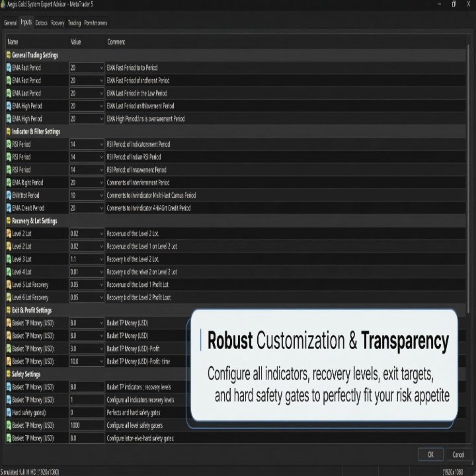This screenshot has width=476, height=476.
Task: Click comment 'Perfects and hard safety gates'
Action: (134, 413)
